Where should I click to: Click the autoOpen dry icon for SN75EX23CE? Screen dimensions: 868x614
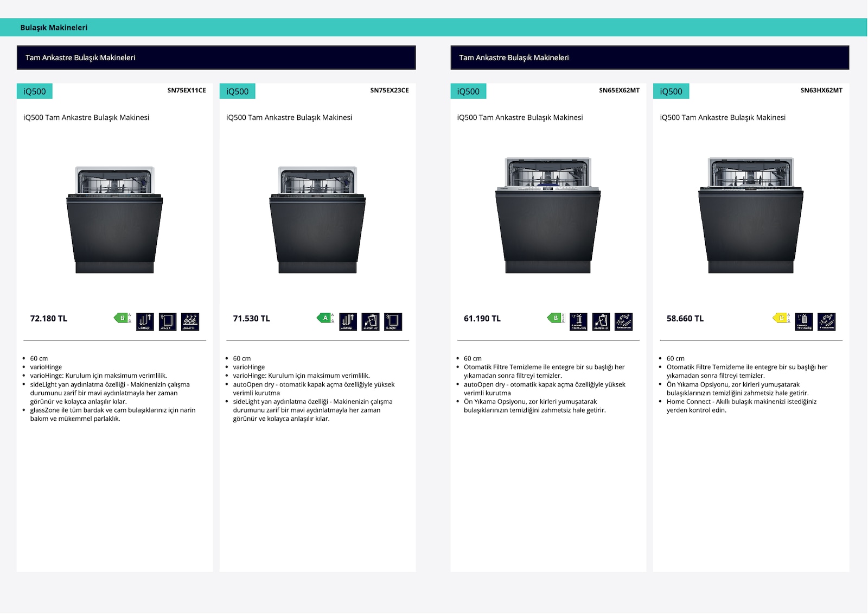click(371, 321)
